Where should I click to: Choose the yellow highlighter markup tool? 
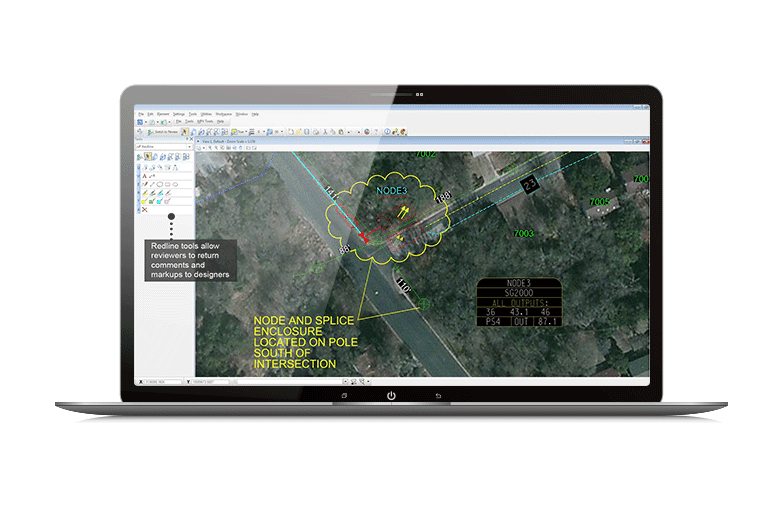[x=143, y=193]
